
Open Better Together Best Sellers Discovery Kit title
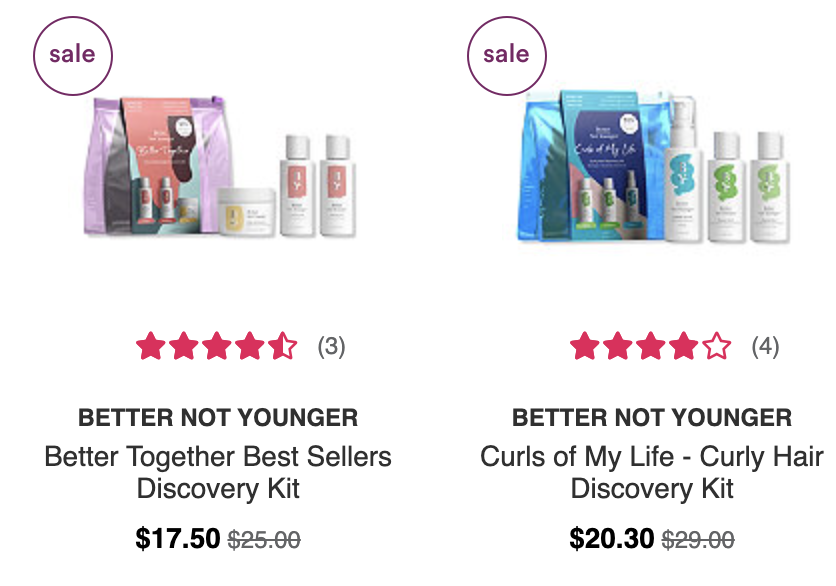218,472
